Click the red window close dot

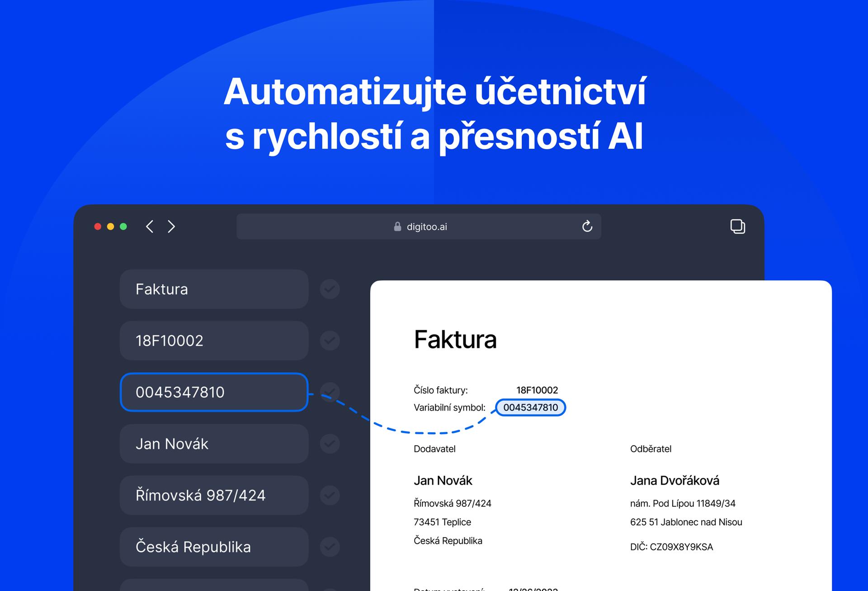[x=98, y=227]
